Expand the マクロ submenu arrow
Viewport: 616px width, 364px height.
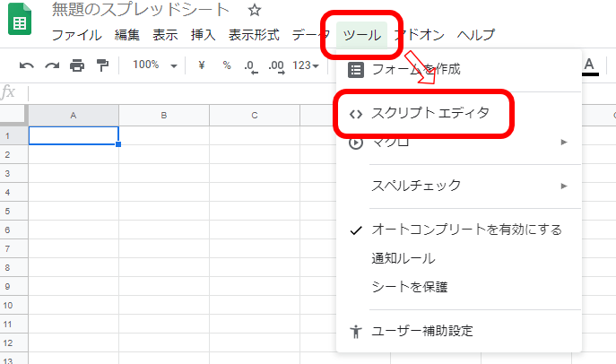(564, 143)
